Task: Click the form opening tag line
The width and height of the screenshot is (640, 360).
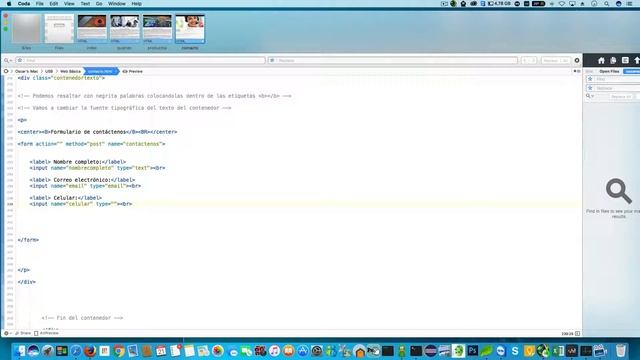Action: pyautogui.click(x=91, y=144)
